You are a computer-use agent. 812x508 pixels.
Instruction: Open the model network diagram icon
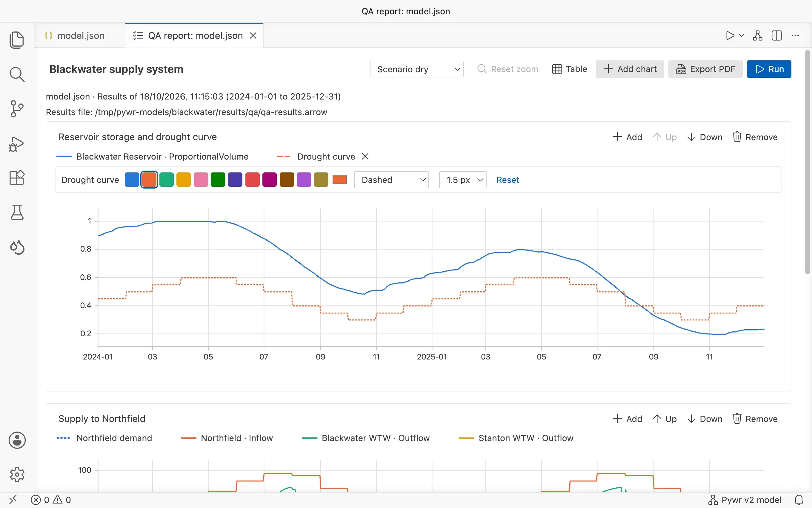click(x=757, y=36)
